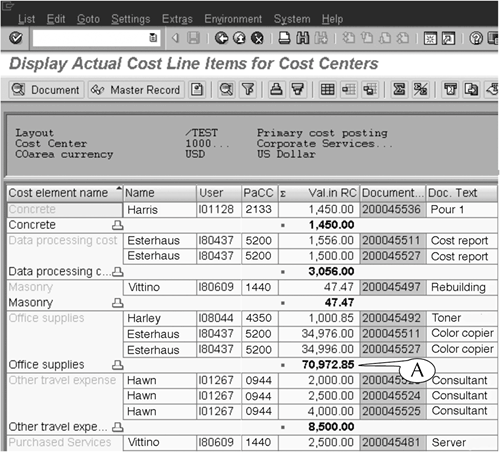This screenshot has height=453, width=500.
Task: Click the Details magnifier icon
Action: click(x=226, y=90)
